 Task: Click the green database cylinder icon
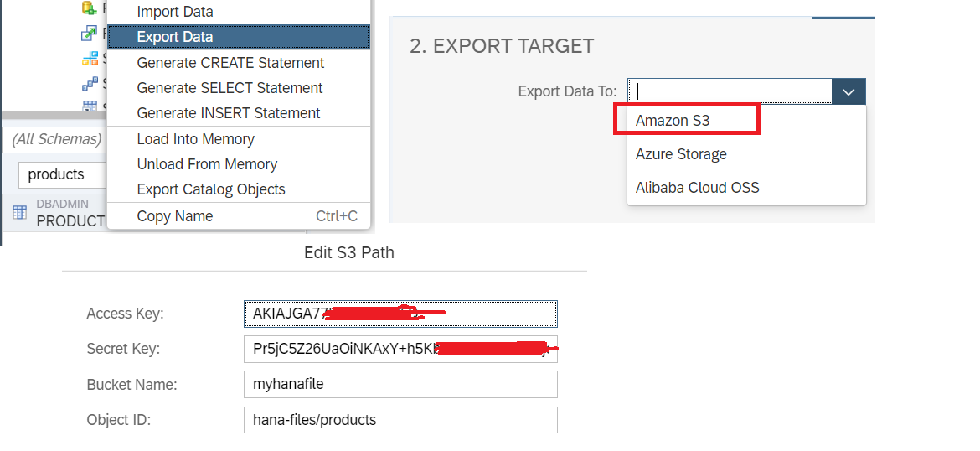coord(90,8)
